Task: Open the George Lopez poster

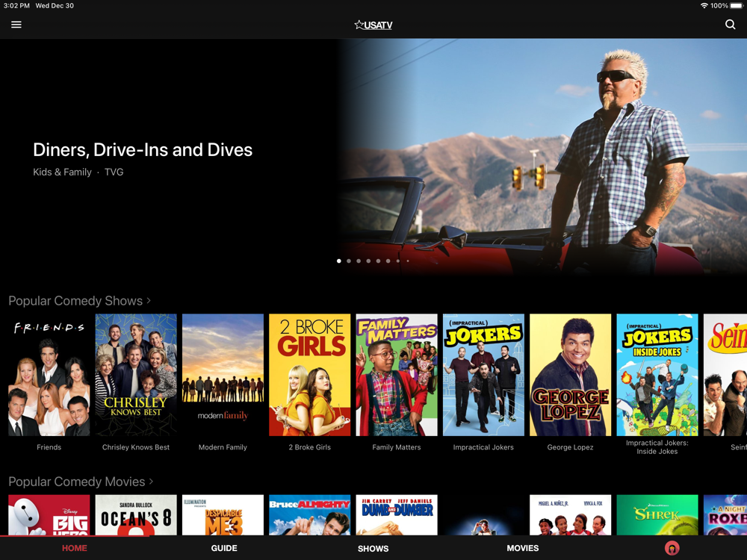Action: tap(570, 375)
